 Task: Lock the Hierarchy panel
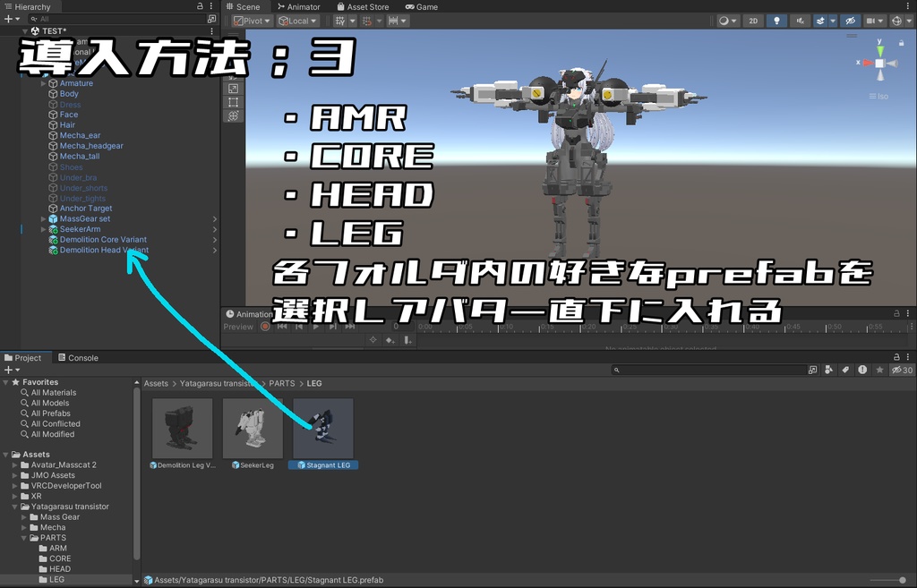[x=200, y=6]
